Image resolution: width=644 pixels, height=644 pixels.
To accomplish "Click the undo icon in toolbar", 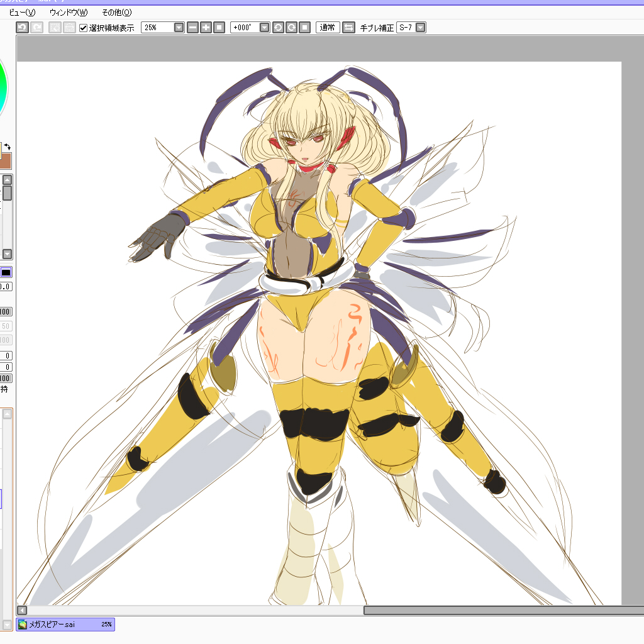I will click(22, 28).
